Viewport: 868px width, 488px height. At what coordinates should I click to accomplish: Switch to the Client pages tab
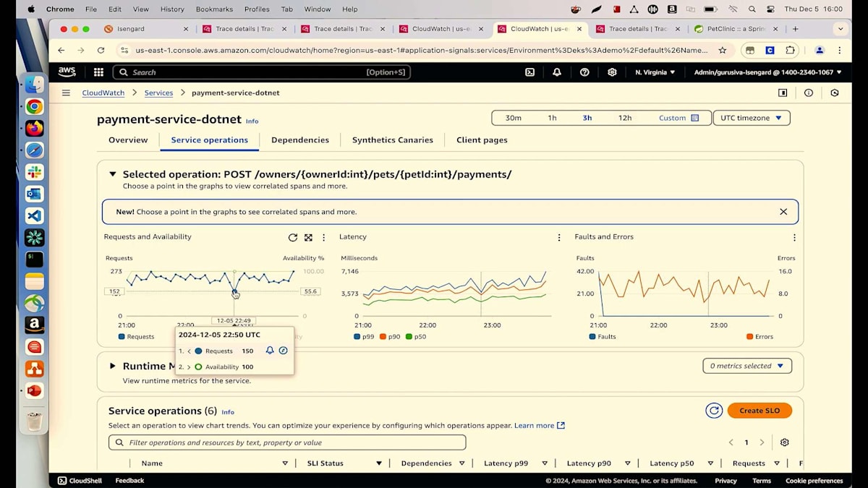(482, 140)
